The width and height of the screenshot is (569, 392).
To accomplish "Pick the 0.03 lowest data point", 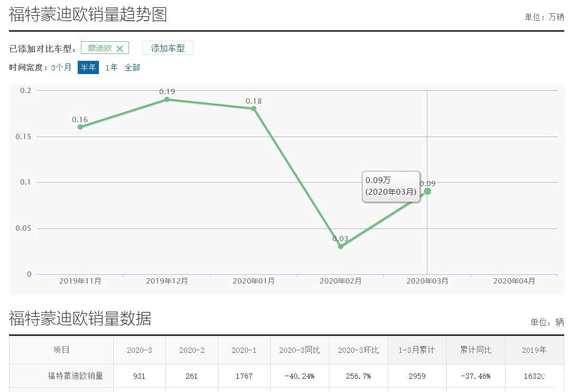I will pos(341,247).
